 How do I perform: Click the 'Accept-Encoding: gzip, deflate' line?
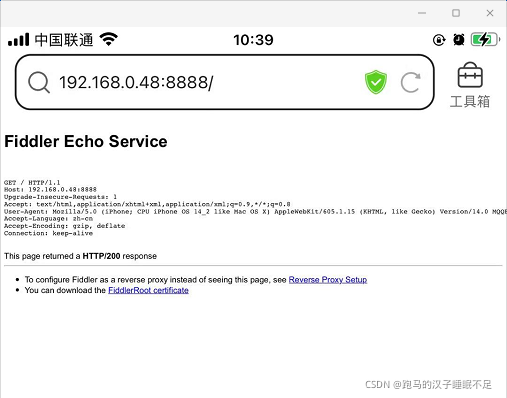click(65, 226)
